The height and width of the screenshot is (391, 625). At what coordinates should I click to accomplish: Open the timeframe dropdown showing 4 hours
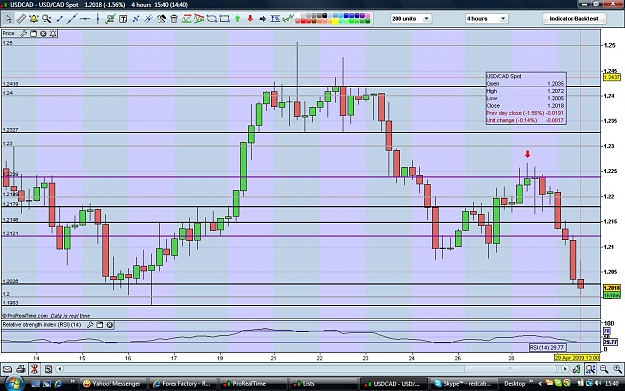[x=486, y=19]
